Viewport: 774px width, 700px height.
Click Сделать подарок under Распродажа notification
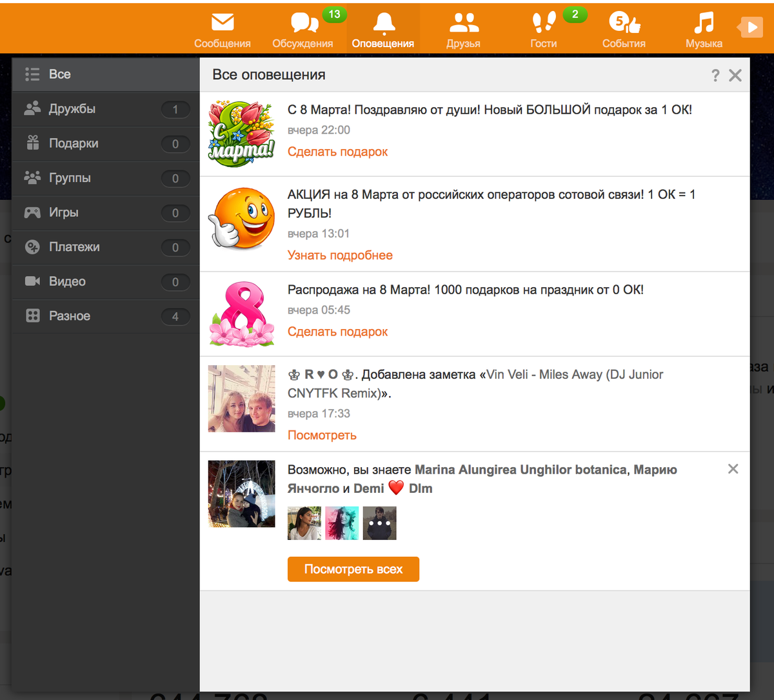click(x=338, y=332)
